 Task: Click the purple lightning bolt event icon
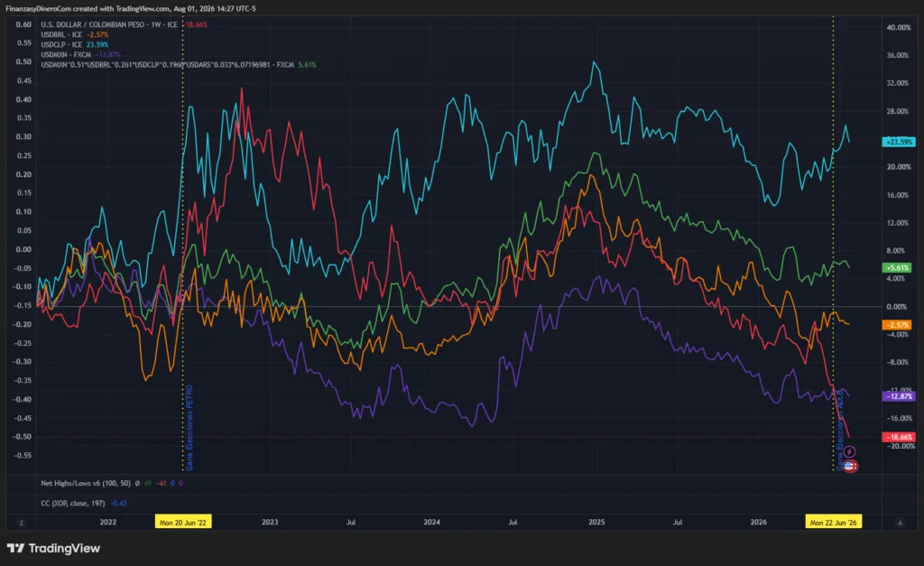click(849, 451)
